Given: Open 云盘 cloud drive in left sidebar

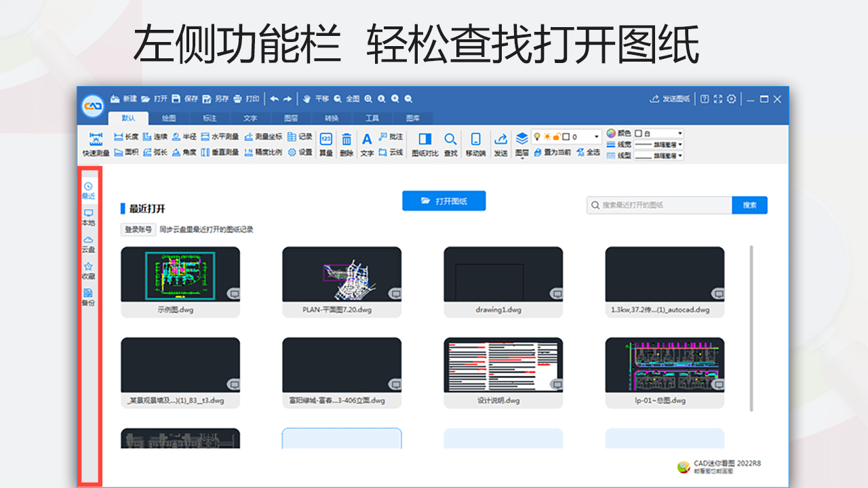Looking at the screenshot, I should (88, 244).
